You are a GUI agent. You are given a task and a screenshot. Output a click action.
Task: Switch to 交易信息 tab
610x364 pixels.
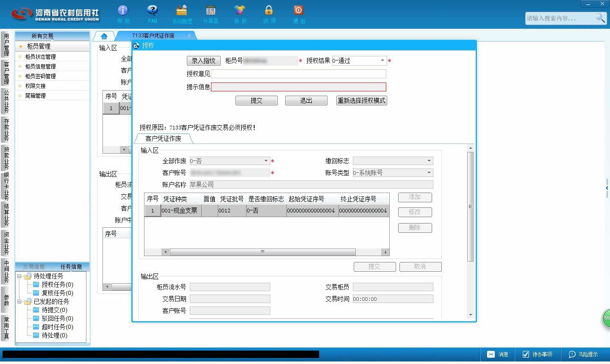[x=34, y=267]
